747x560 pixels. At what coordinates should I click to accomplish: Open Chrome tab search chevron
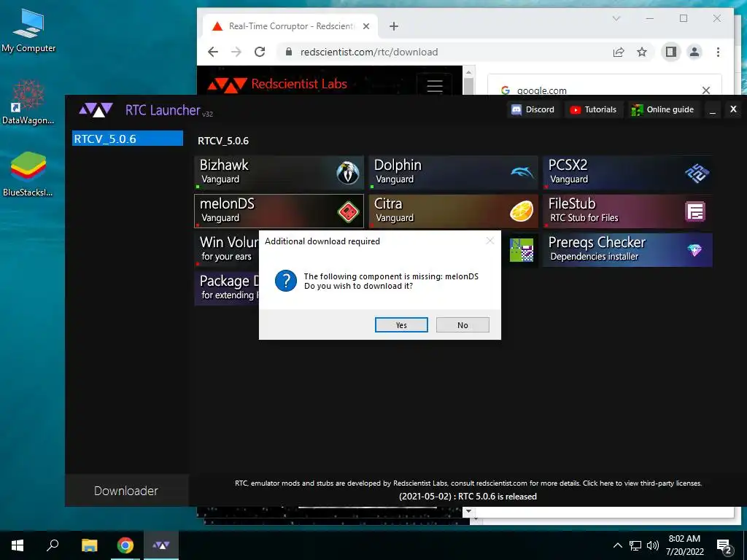pyautogui.click(x=616, y=18)
